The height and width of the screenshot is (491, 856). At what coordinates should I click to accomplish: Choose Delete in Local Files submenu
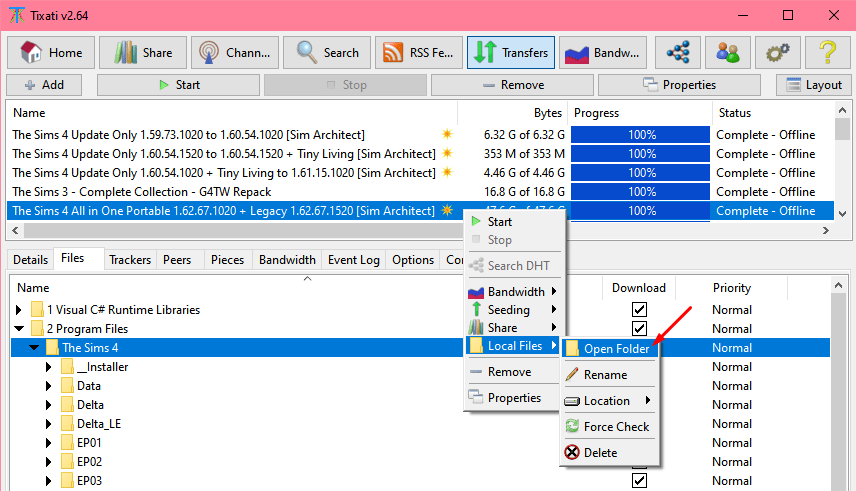click(x=610, y=453)
